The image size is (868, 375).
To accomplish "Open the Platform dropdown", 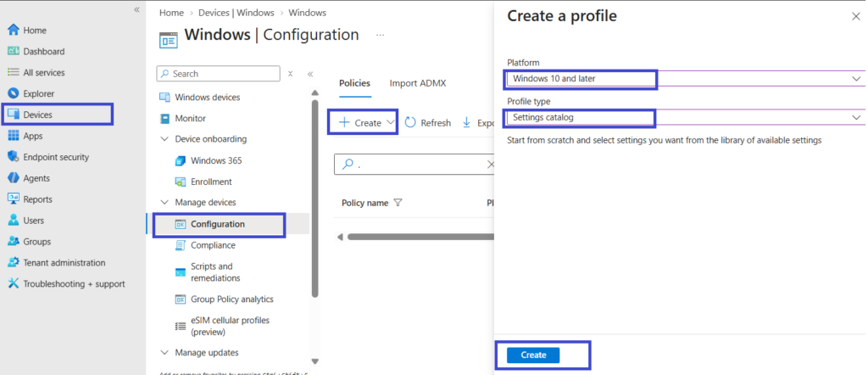I will point(685,79).
